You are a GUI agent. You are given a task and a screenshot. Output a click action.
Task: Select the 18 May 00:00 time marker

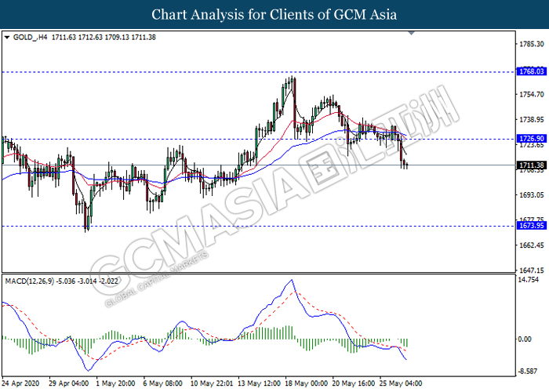tap(307, 383)
